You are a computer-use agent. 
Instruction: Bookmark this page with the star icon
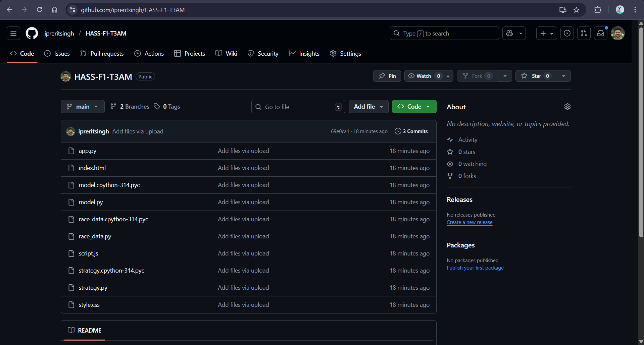[577, 10]
